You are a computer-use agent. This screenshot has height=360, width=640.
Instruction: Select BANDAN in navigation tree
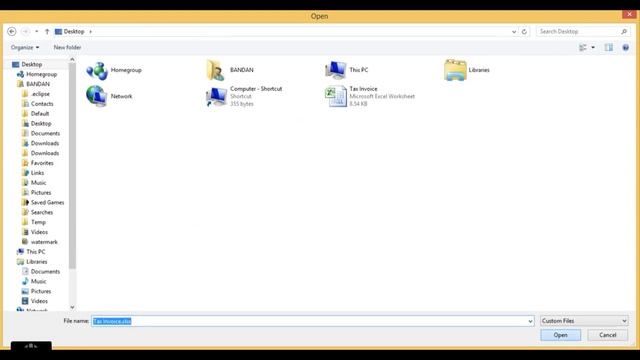pyautogui.click(x=38, y=84)
